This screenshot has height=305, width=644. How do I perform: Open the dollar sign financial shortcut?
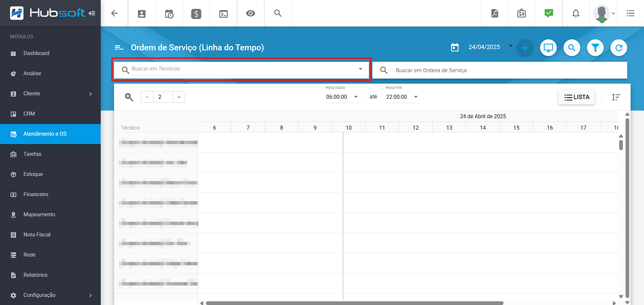[196, 14]
